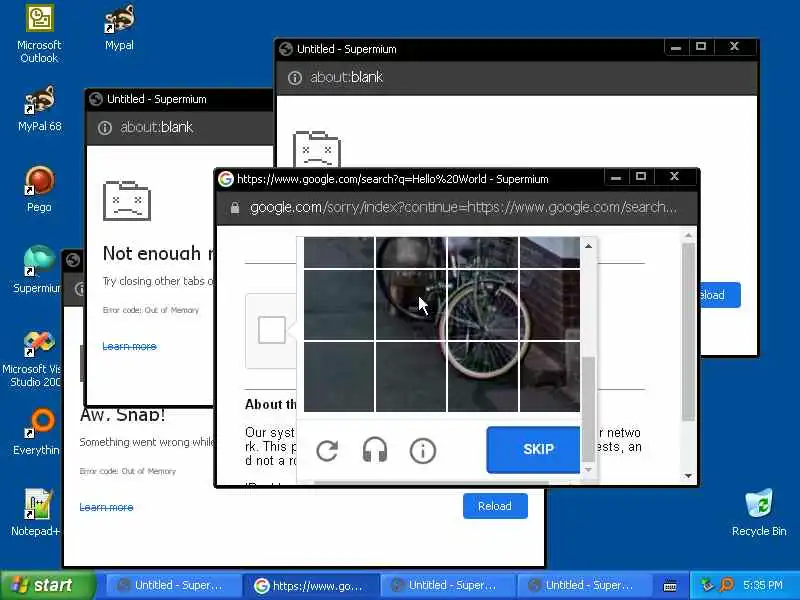Open the MyPal 68 desktop icon

click(39, 109)
